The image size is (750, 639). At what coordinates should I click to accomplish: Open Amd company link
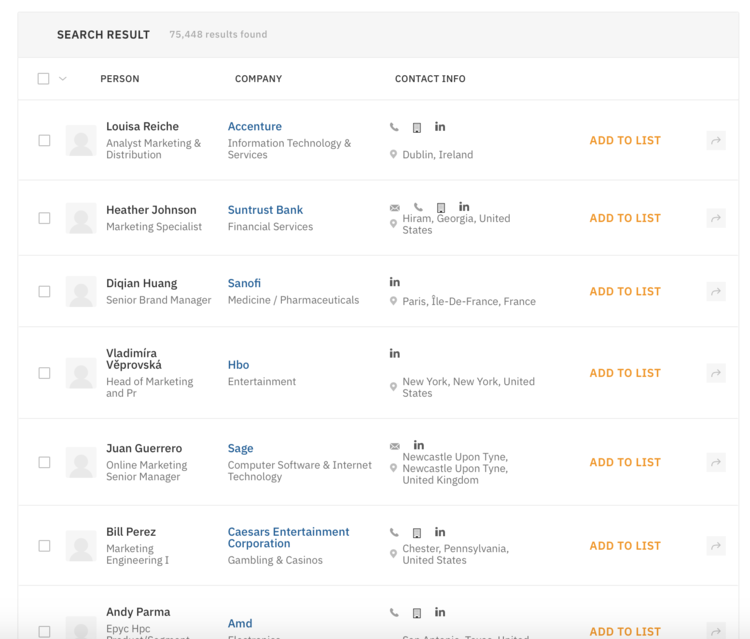[240, 624]
